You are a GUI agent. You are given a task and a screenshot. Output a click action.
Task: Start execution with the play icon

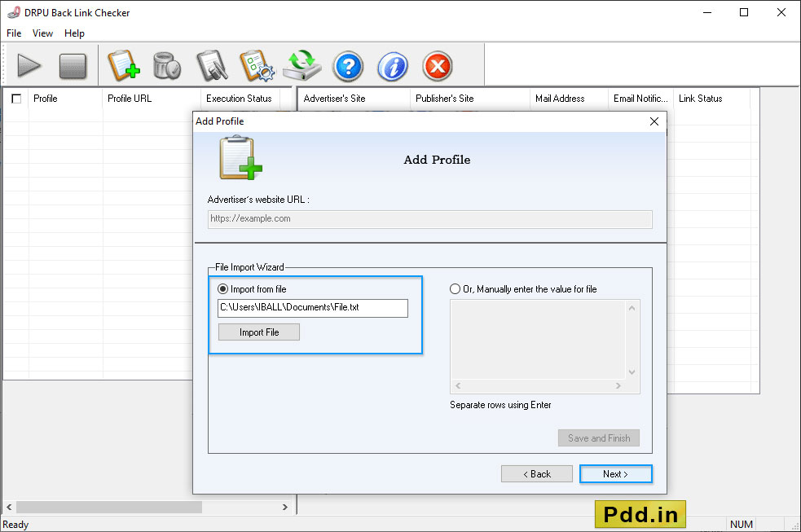pos(29,66)
